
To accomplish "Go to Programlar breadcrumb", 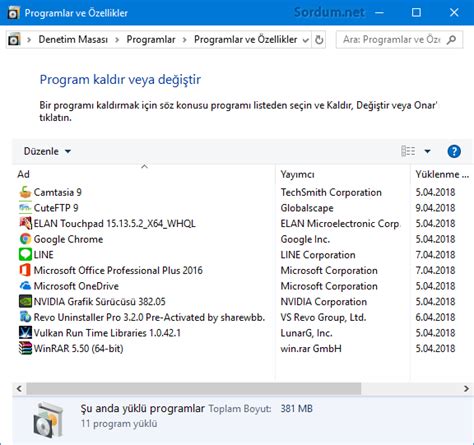I will coord(151,40).
